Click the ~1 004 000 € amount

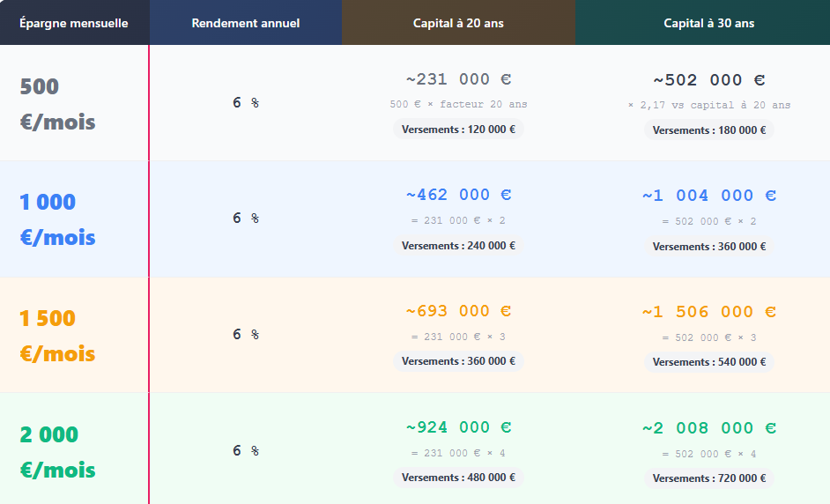[708, 196]
